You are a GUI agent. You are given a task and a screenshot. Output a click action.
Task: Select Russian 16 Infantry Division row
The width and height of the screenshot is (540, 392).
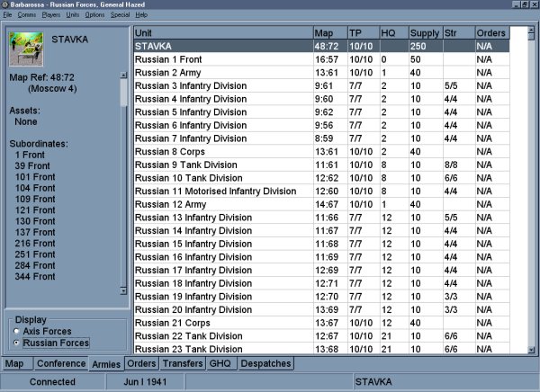[x=321, y=257]
